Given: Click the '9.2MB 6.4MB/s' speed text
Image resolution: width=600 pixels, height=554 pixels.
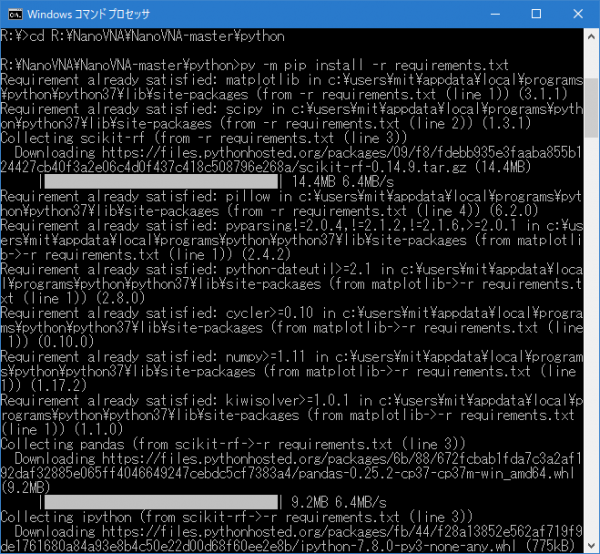Looking at the screenshot, I should click(339, 502).
